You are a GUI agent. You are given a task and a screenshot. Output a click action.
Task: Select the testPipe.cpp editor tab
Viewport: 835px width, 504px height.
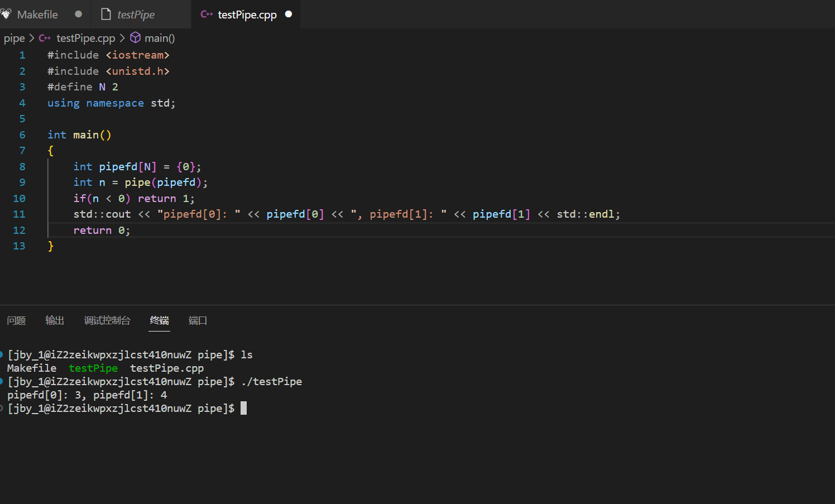[x=246, y=15]
